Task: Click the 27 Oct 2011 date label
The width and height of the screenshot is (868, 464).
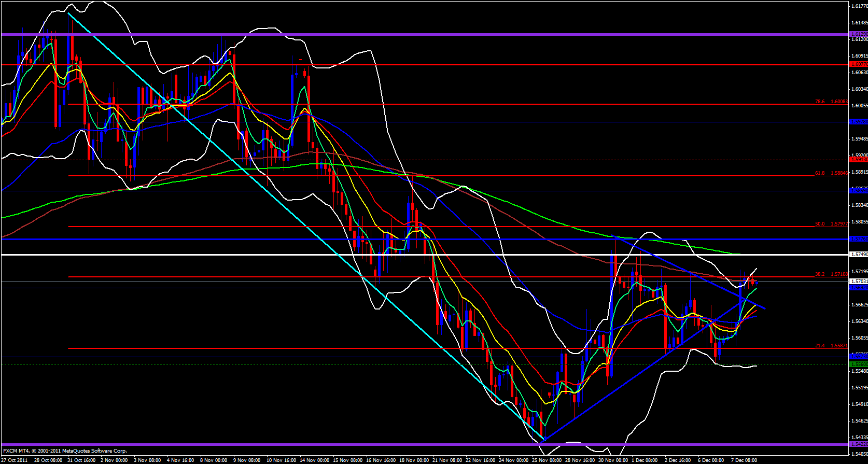Action: 15,460
